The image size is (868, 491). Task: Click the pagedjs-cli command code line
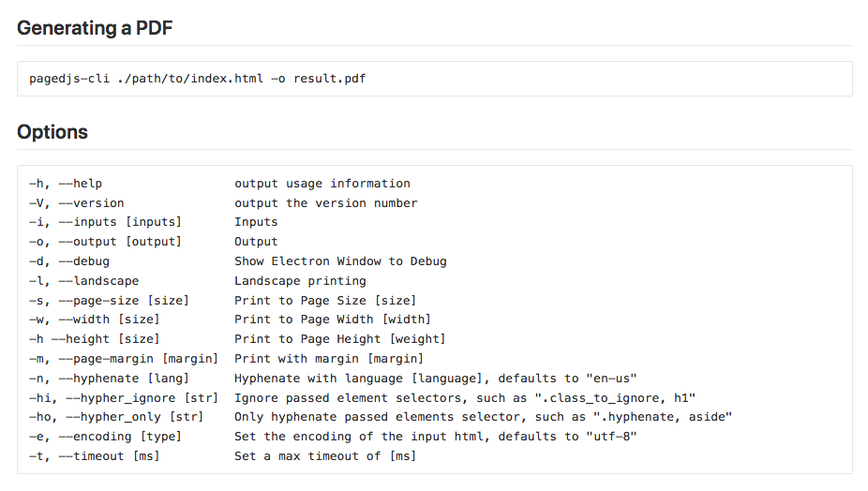point(197,79)
